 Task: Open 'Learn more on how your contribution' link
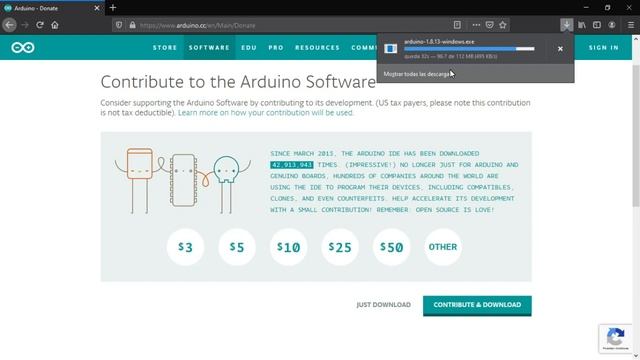coord(266,113)
